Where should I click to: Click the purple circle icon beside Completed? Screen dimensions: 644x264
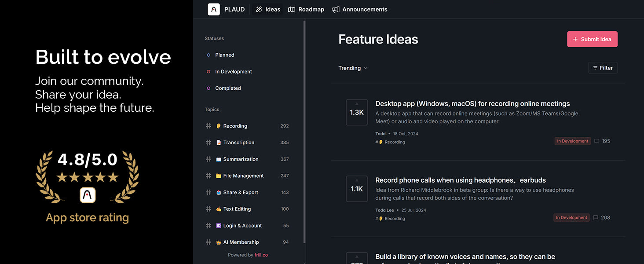(209, 88)
